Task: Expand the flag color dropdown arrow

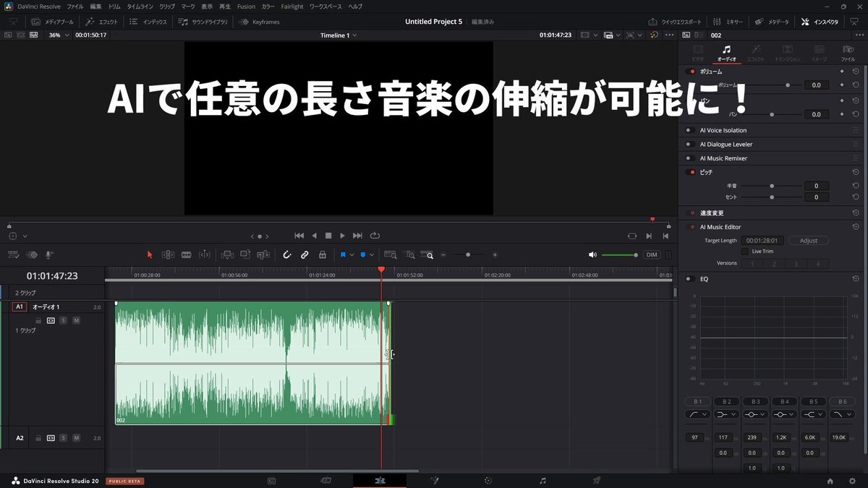Action: (352, 254)
